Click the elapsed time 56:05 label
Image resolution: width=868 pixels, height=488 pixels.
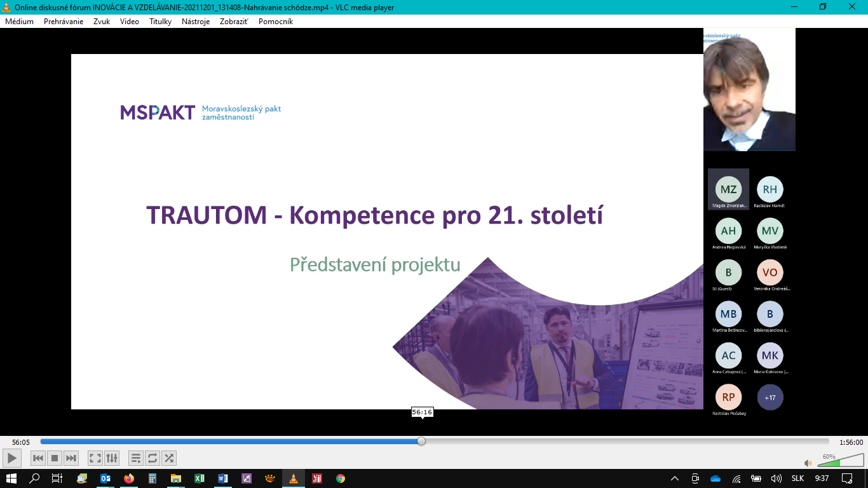pos(21,442)
